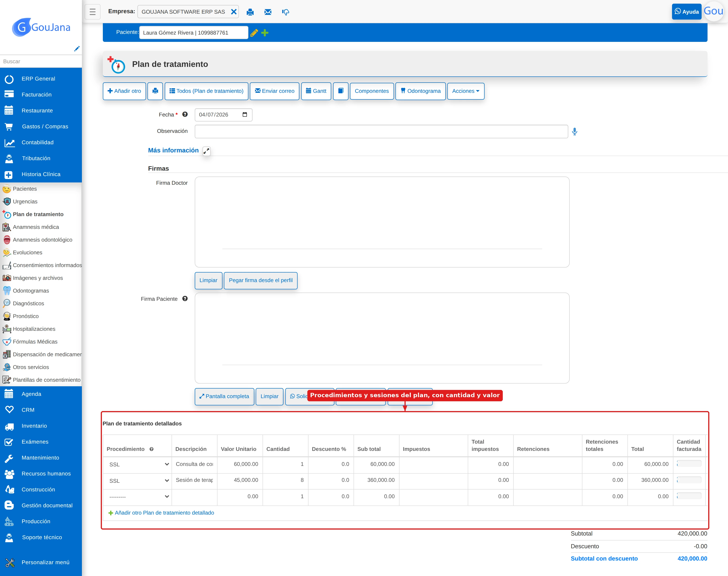
Task: Open Gestión documental sidebar module
Action: 41,505
